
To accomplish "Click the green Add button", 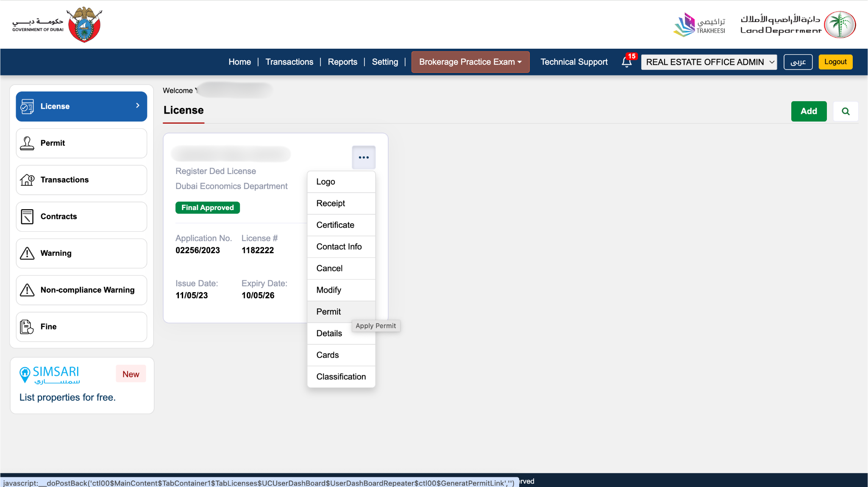I will pos(809,111).
